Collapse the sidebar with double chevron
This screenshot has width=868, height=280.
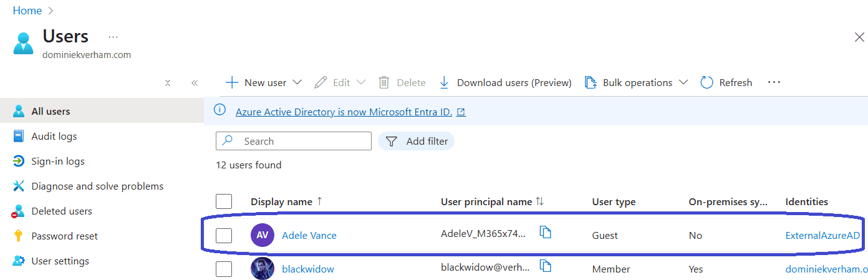[195, 82]
